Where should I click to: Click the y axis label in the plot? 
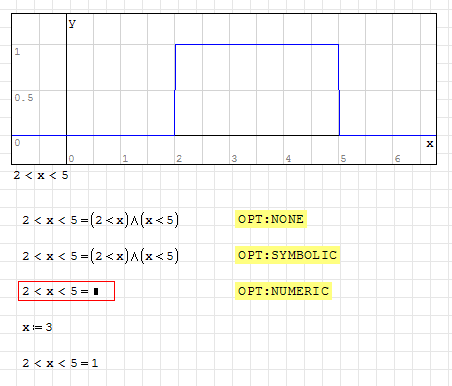(x=72, y=23)
